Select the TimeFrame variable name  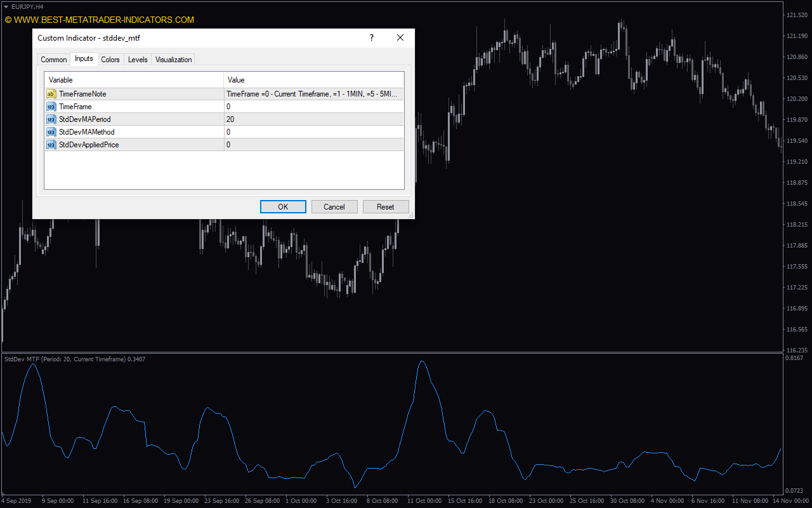(75, 107)
